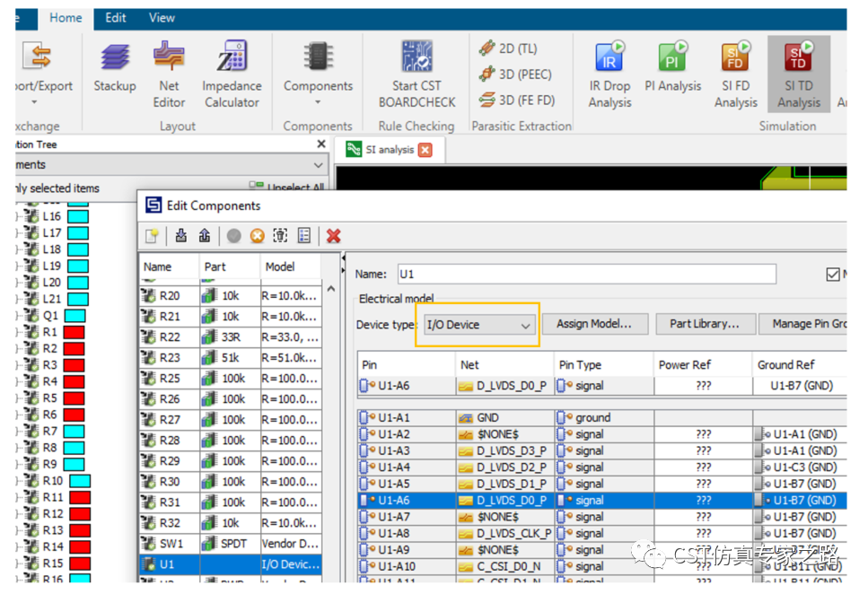Viewport: 868px width, 594px height.
Task: Open the Device type dropdown
Action: pos(478,325)
